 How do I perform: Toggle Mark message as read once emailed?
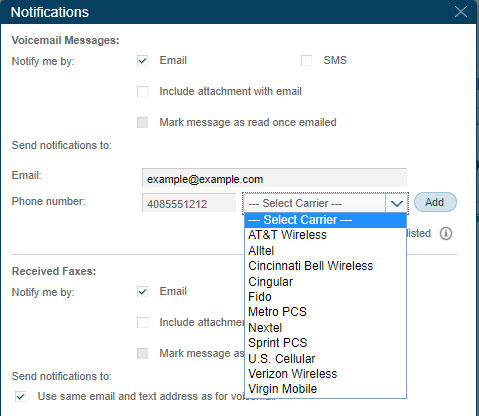142,122
